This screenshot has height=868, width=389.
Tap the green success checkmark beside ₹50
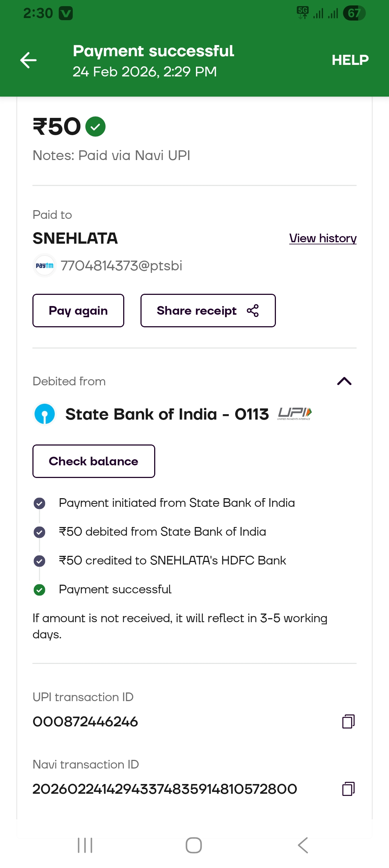pyautogui.click(x=95, y=127)
